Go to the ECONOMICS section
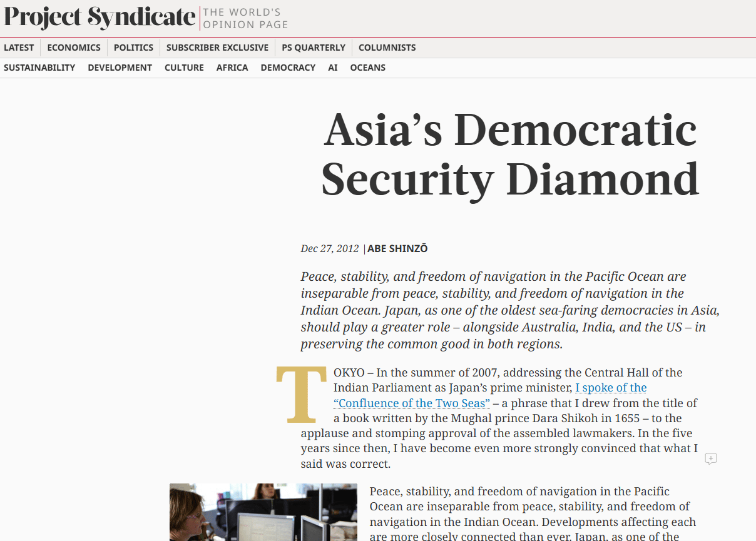This screenshot has width=756, height=541. click(x=74, y=48)
